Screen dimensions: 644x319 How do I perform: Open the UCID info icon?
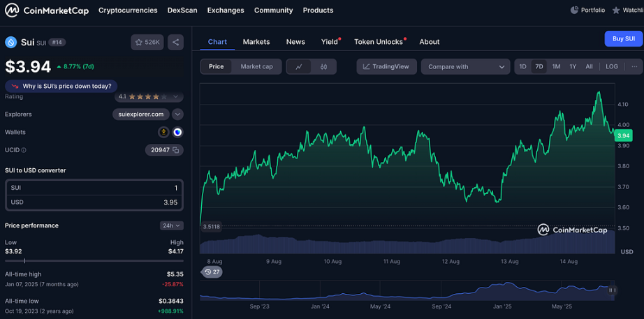pos(24,150)
